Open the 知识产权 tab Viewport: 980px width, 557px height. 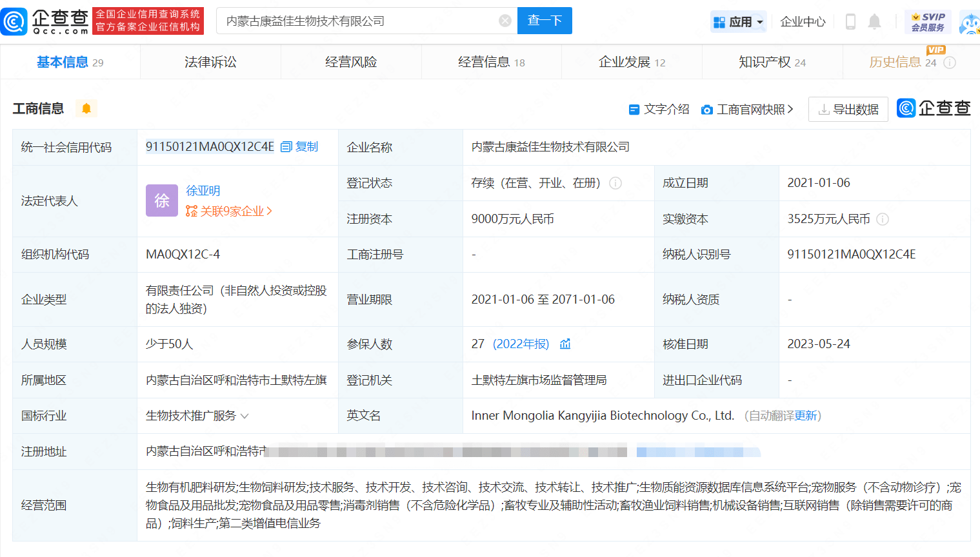(772, 63)
